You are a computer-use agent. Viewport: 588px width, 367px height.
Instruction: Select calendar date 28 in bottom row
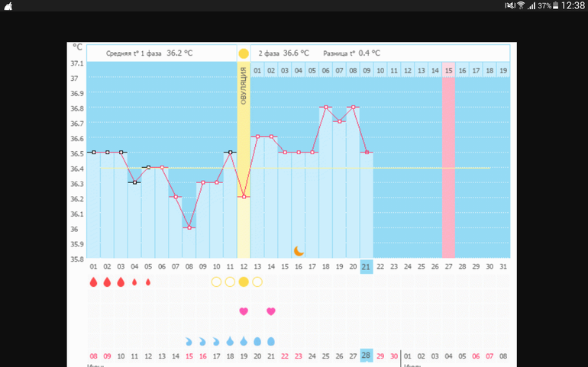click(x=366, y=356)
